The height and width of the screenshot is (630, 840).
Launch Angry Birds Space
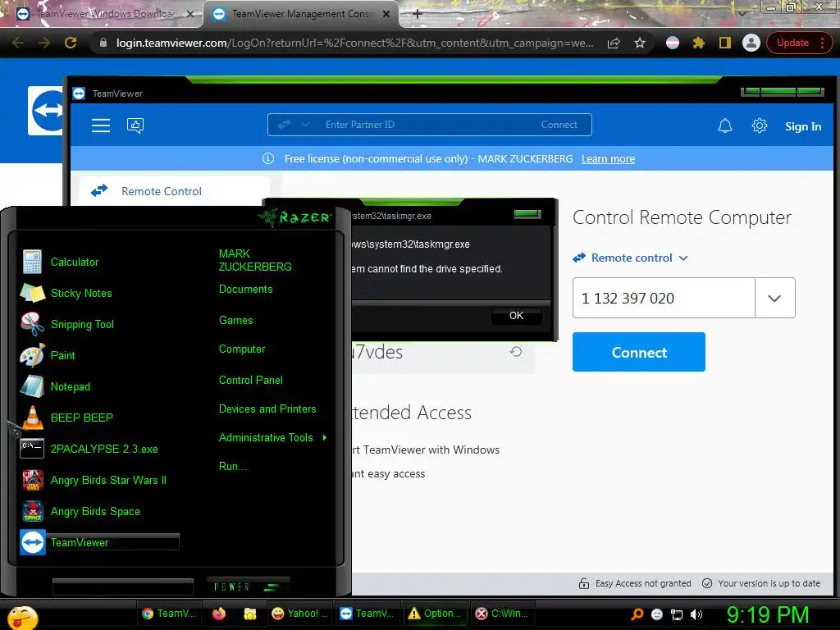(x=95, y=511)
